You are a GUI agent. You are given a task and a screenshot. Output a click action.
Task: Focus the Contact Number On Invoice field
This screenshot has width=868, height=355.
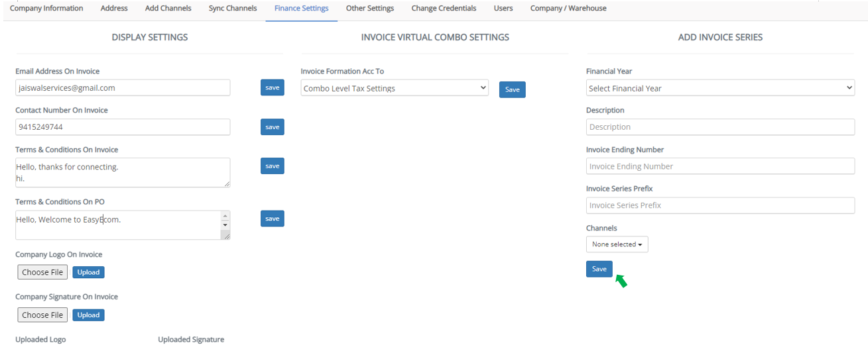[123, 127]
